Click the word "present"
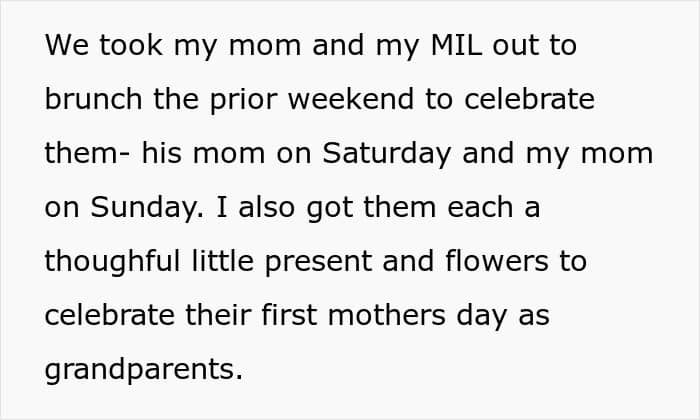 point(318,262)
